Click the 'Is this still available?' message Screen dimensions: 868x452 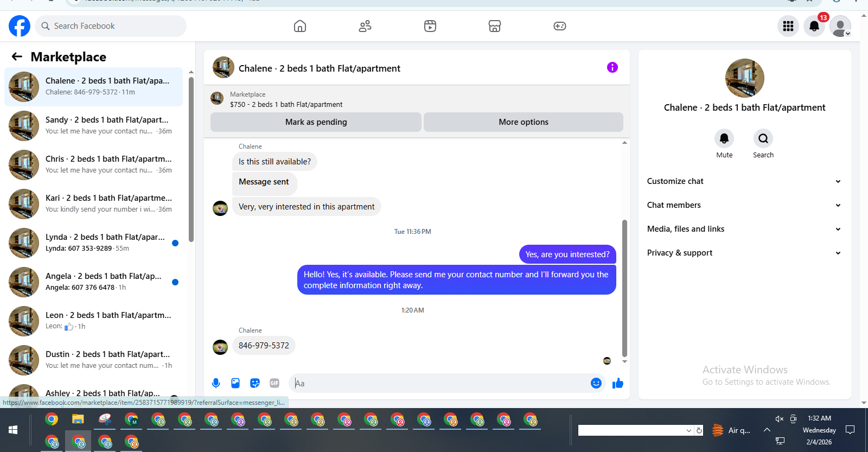click(275, 162)
